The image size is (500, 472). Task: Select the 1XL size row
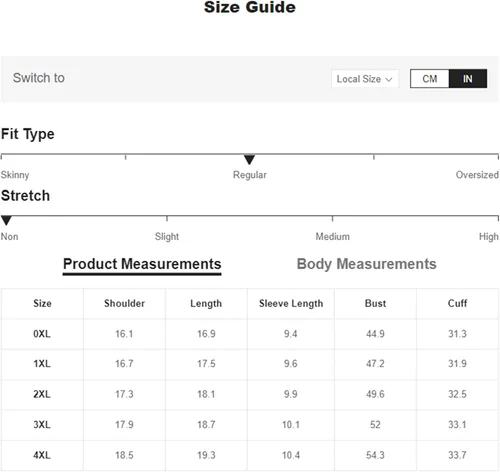[250, 364]
